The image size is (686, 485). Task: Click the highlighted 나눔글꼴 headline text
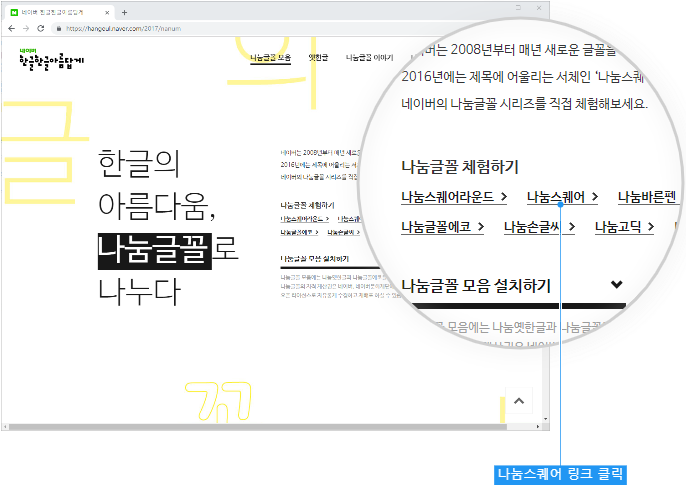coord(154,251)
